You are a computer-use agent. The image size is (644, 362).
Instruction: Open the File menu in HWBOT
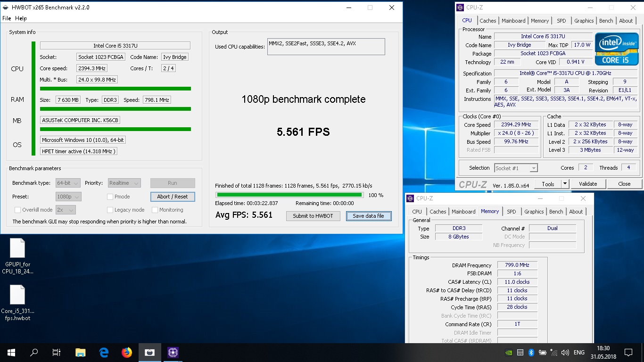(x=7, y=18)
